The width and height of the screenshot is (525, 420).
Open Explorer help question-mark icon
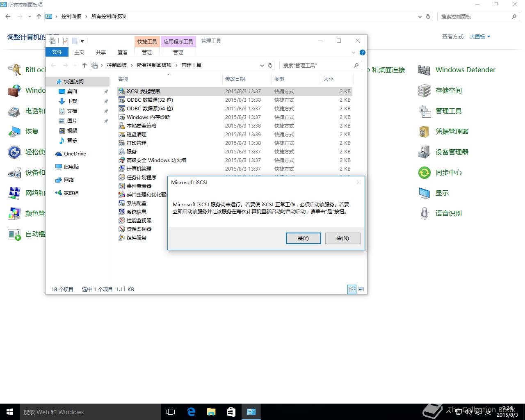click(362, 52)
